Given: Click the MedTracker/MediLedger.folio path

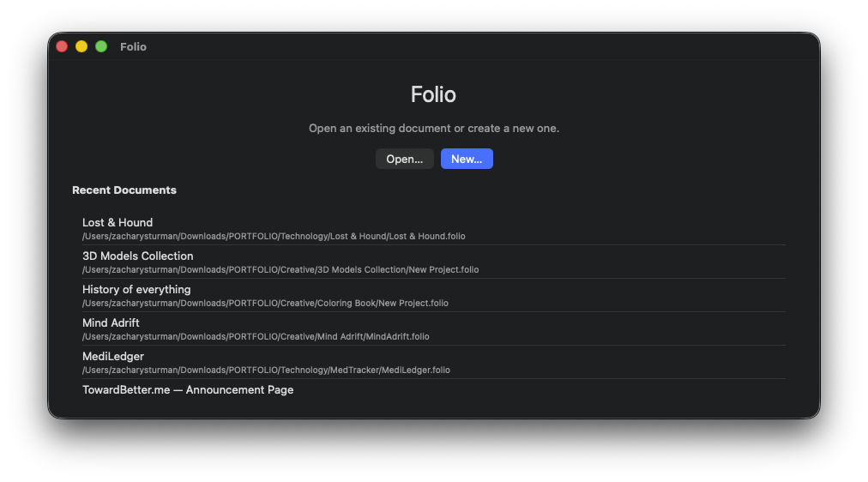Looking at the screenshot, I should click(x=266, y=370).
